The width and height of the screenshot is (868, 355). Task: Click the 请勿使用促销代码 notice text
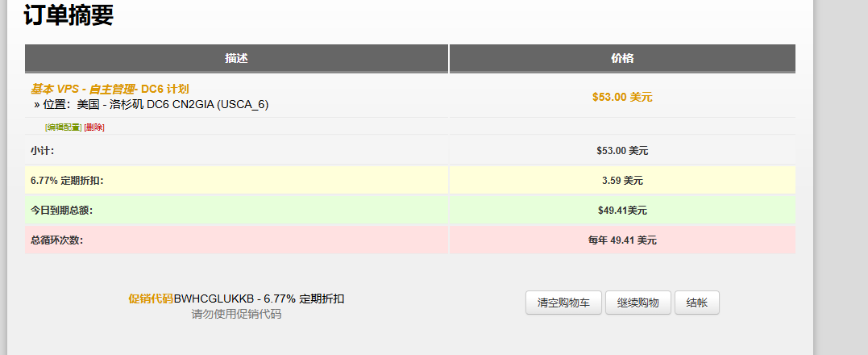[x=236, y=315]
